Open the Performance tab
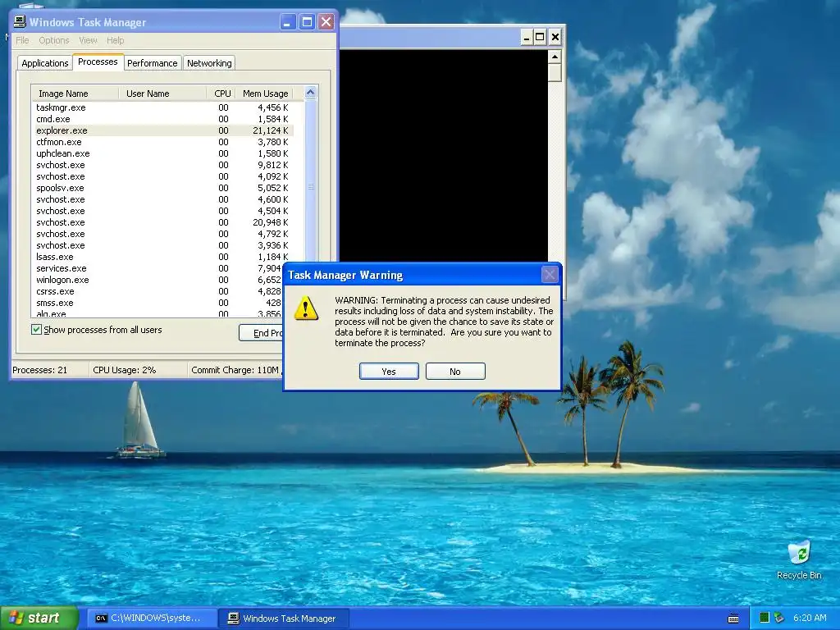Image resolution: width=840 pixels, height=630 pixels. tap(152, 63)
